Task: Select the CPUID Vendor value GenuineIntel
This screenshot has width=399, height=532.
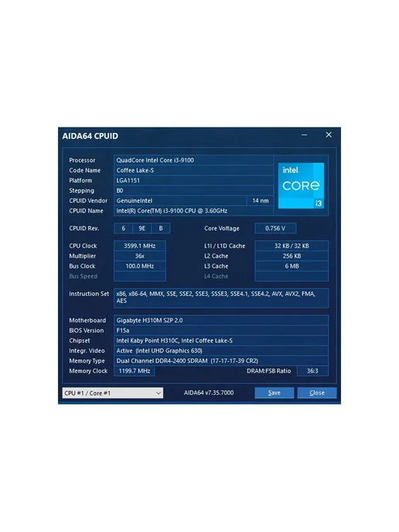Action: (x=180, y=200)
